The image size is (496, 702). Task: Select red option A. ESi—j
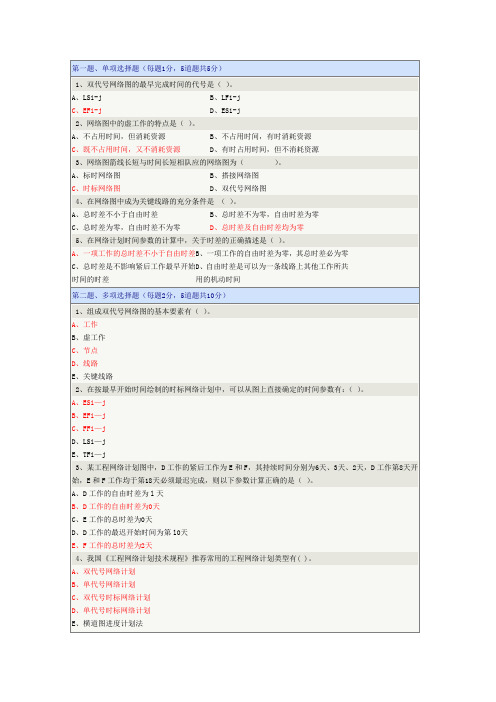[89, 402]
